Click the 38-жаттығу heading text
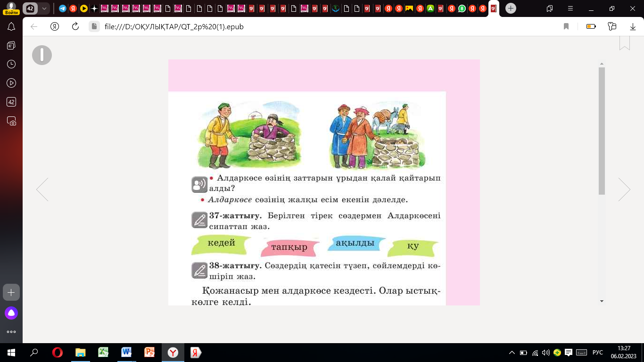Viewport: 644px width, 362px height. pyautogui.click(x=236, y=266)
